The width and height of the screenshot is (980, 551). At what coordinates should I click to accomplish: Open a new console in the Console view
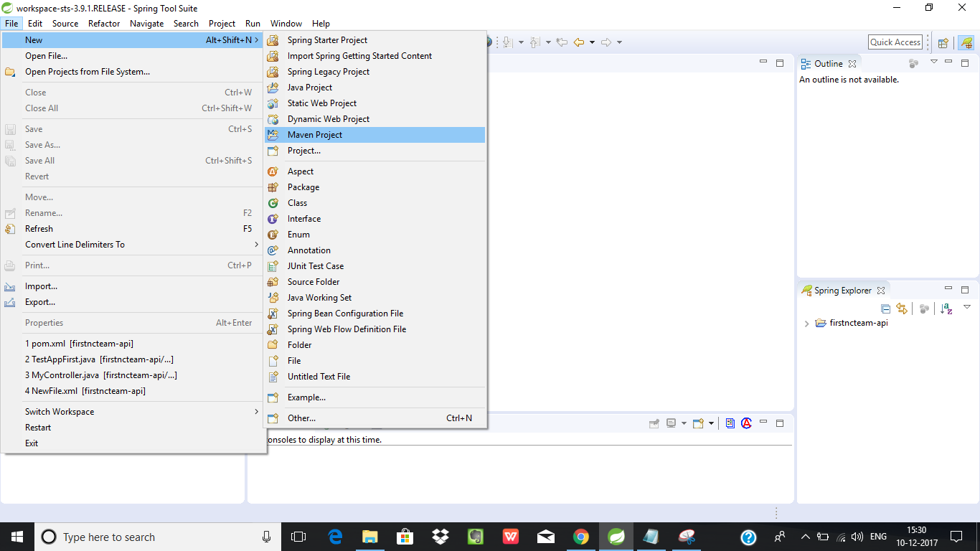point(697,423)
